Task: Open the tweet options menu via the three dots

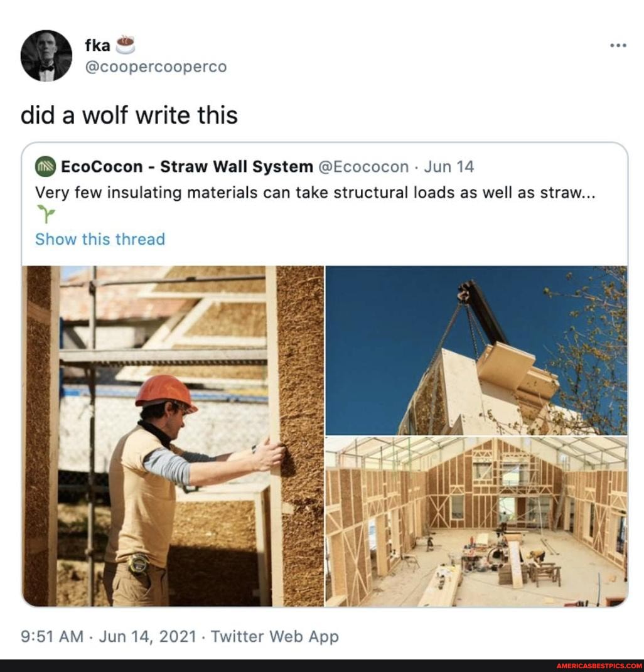Action: click(617, 45)
